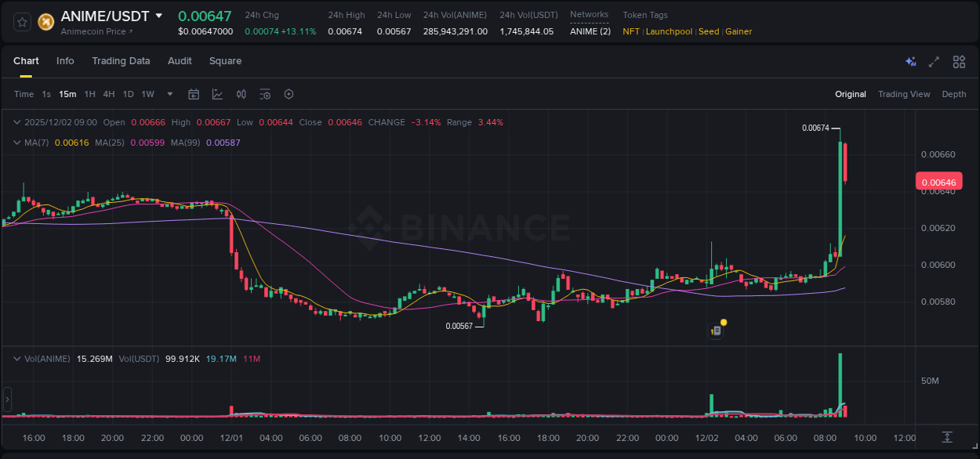980x459 pixels.
Task: Click the candlestick style icon
Action: [x=241, y=94]
